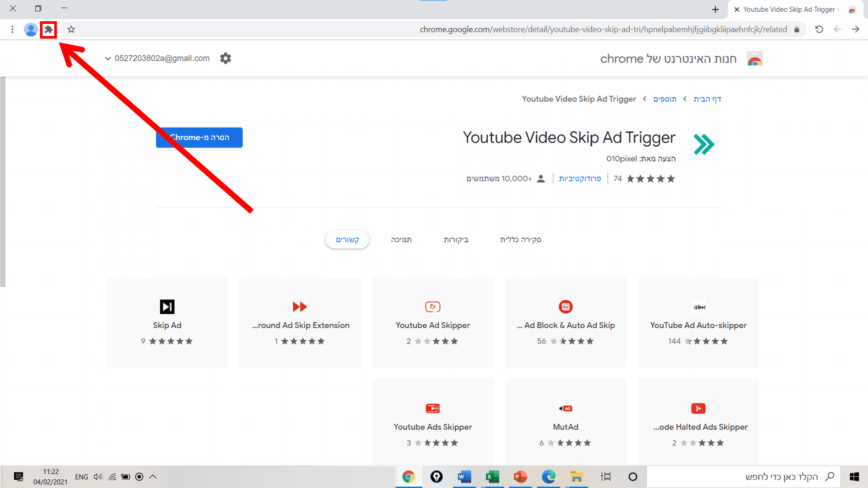
Task: Switch to the ביקורות reviews tab
Action: coord(456,239)
